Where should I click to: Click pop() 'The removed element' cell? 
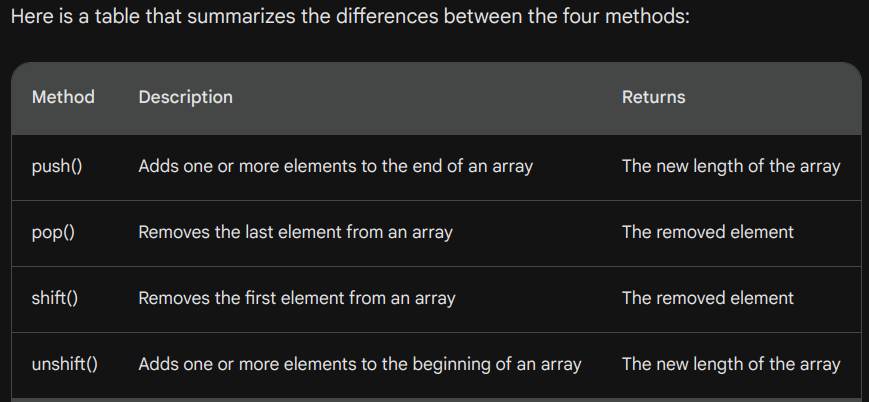(x=708, y=232)
